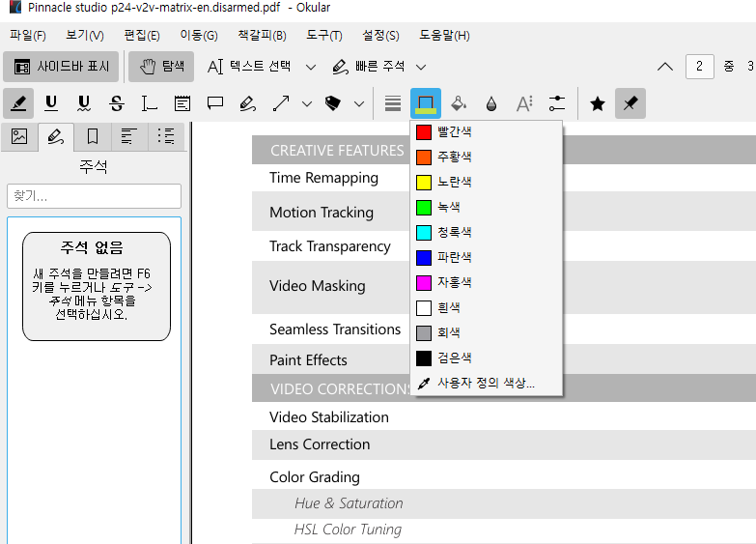
Task: Add to quick annotations star icon
Action: point(598,103)
